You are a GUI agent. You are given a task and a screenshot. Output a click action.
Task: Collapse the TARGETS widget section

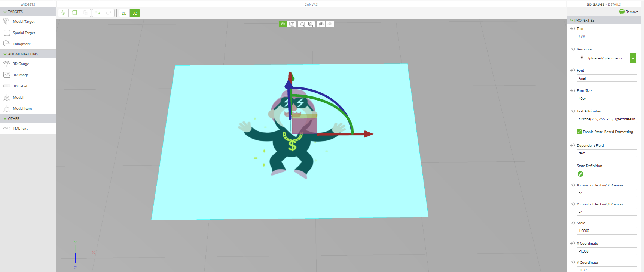tap(5, 12)
